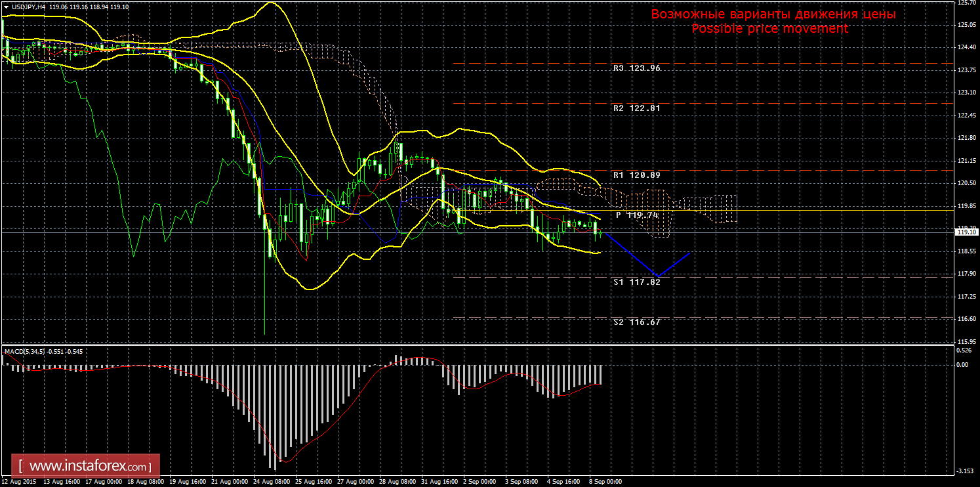This screenshot has height=487, width=980.
Task: Click 119.85 on the price scale
Action: click(x=966, y=206)
